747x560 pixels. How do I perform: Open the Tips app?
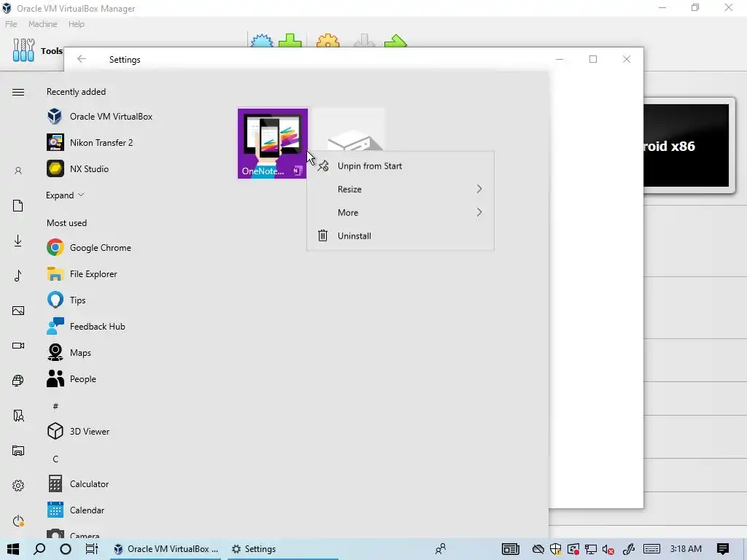(x=66, y=300)
